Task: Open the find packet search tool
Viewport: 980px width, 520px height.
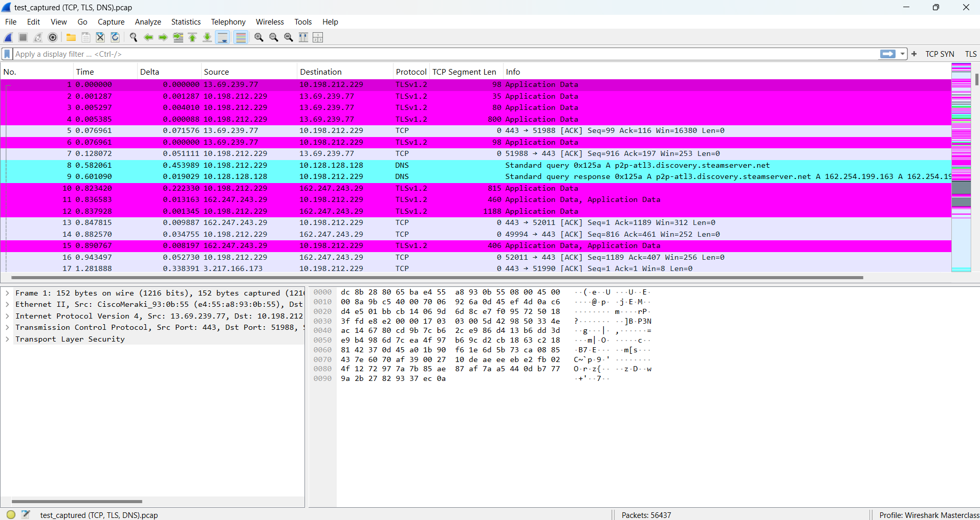Action: coord(133,37)
